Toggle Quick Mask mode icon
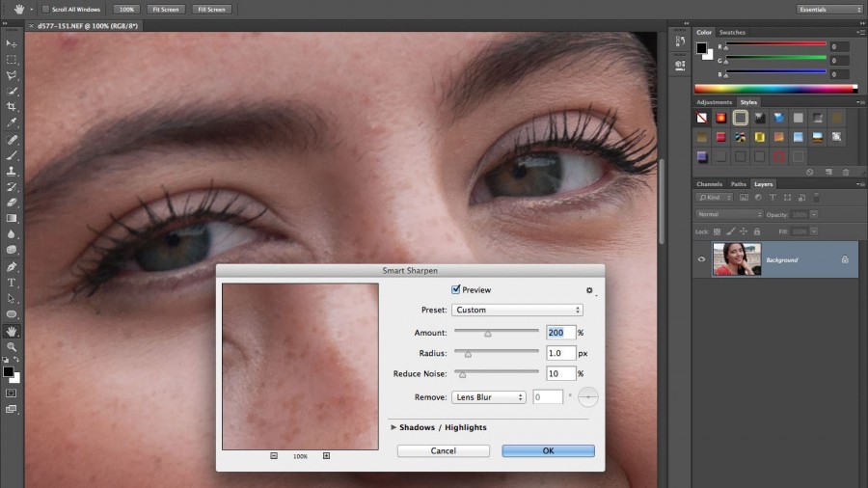Screen dimensions: 868x488 pyautogui.click(x=11, y=393)
